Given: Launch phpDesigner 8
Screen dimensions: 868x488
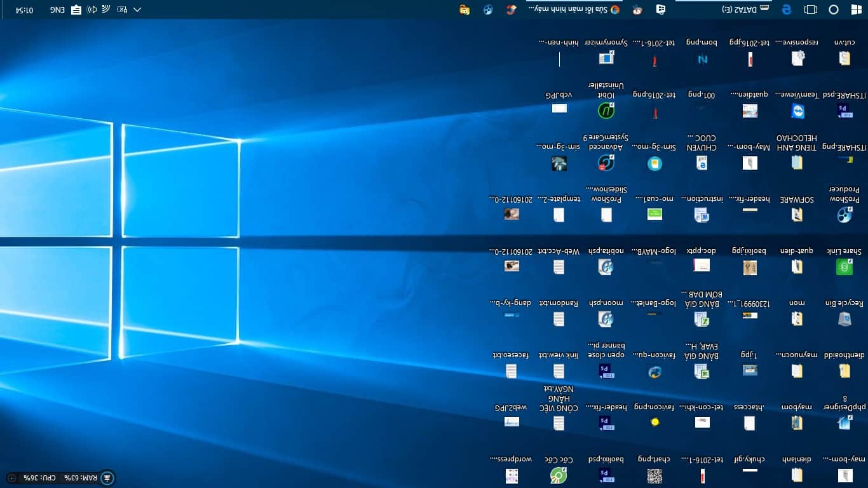Looking at the screenshot, I should (x=845, y=421).
